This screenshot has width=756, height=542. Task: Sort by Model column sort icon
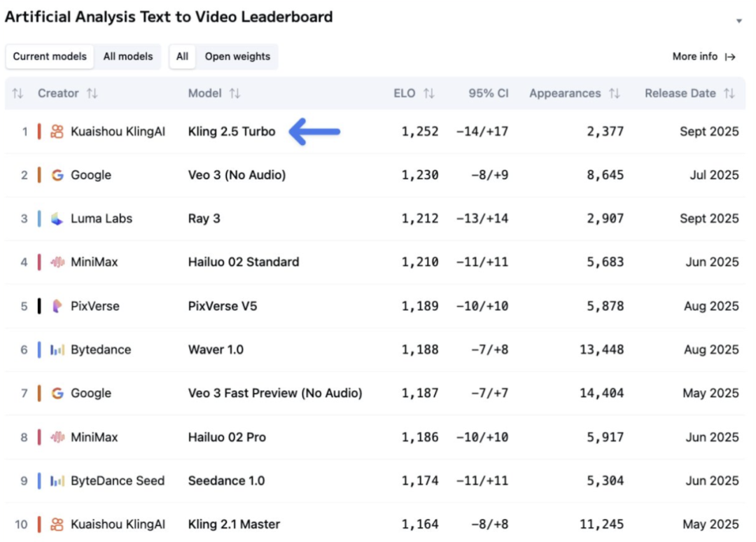click(x=235, y=94)
